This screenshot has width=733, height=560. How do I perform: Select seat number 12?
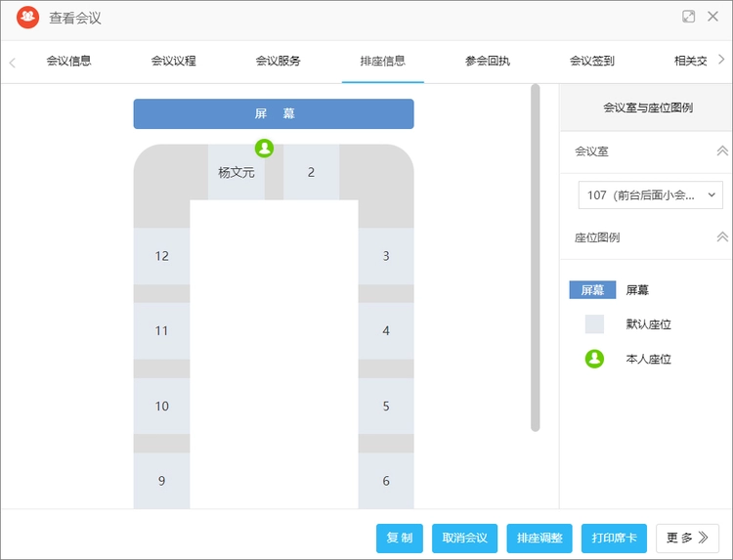click(161, 256)
